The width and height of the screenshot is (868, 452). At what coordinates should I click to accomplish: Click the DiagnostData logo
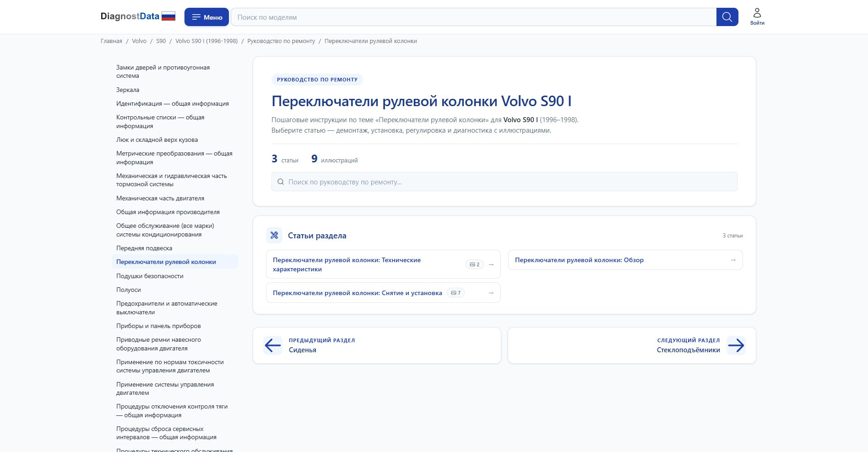tap(130, 16)
